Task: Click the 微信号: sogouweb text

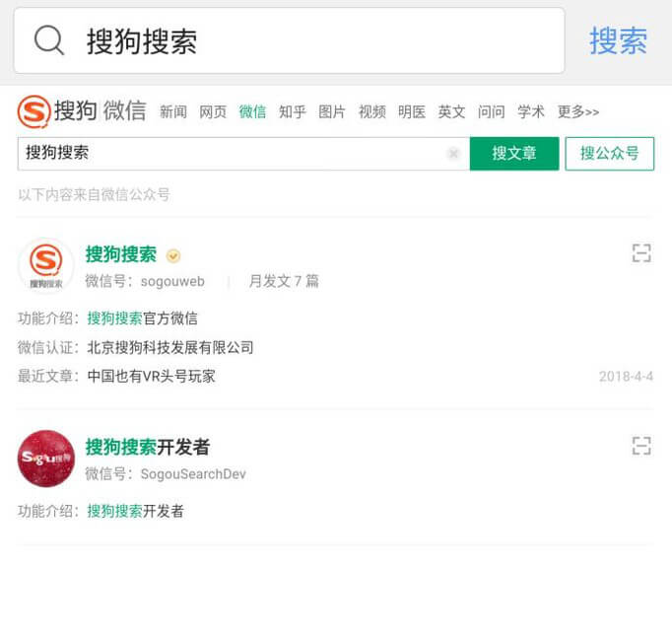Action: [145, 281]
